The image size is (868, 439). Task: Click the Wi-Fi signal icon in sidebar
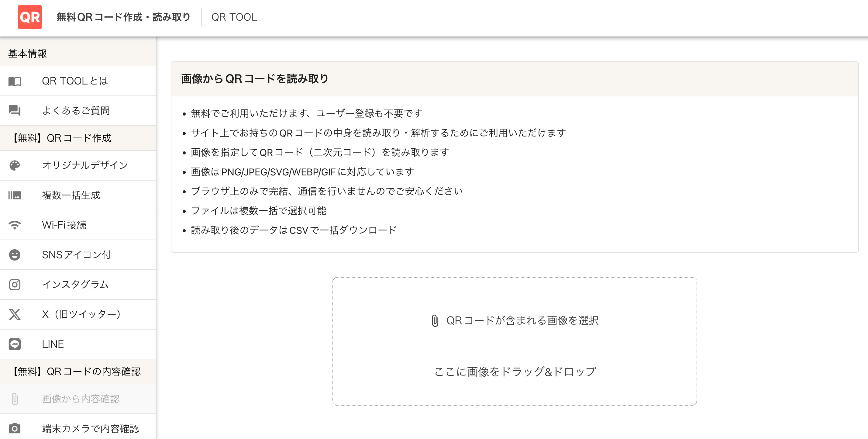coord(15,225)
